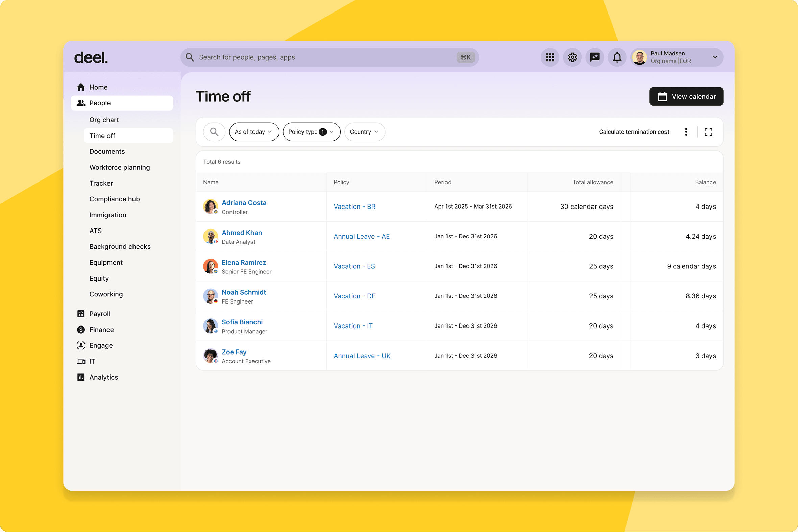Click Noah Schmidt's avatar thumbnail
798x532 pixels.
(x=210, y=296)
